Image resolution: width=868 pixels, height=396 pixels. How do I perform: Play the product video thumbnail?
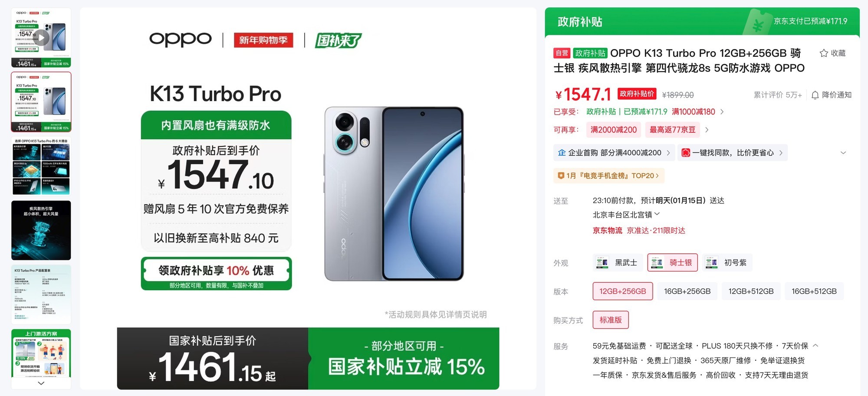coord(41,38)
